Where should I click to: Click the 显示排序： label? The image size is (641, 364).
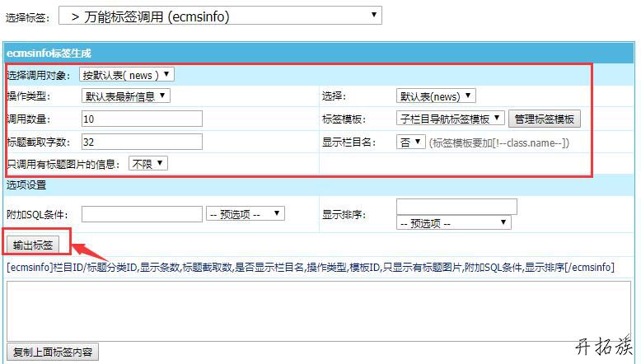click(x=344, y=214)
